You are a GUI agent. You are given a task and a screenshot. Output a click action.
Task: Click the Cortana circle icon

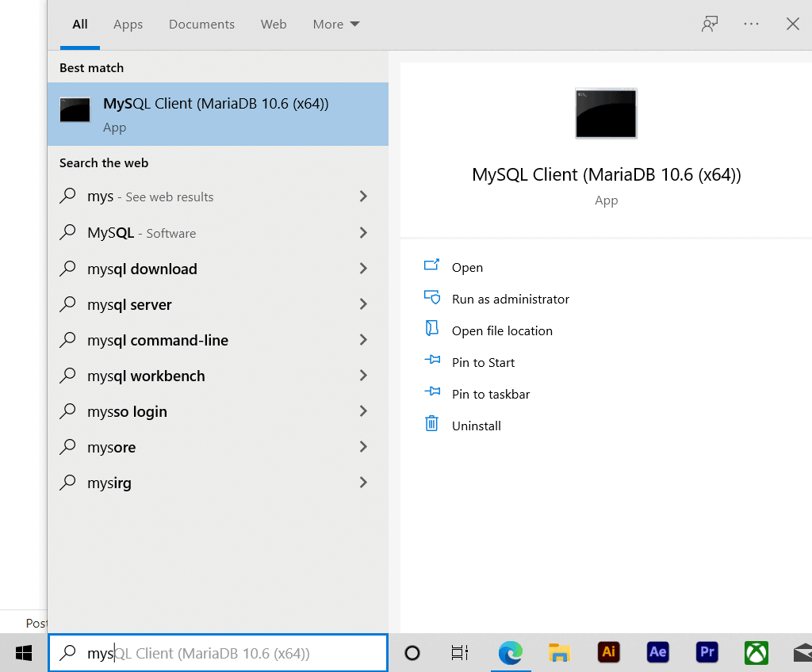pyautogui.click(x=412, y=653)
